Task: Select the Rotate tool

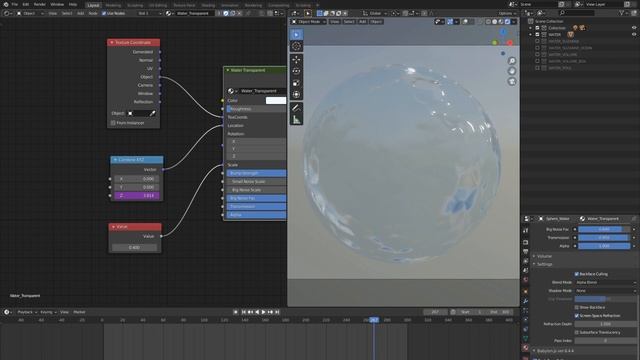Action: tap(296, 71)
